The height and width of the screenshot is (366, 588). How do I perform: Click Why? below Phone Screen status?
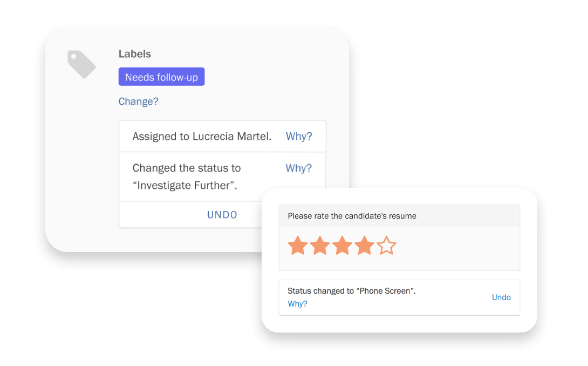point(297,304)
